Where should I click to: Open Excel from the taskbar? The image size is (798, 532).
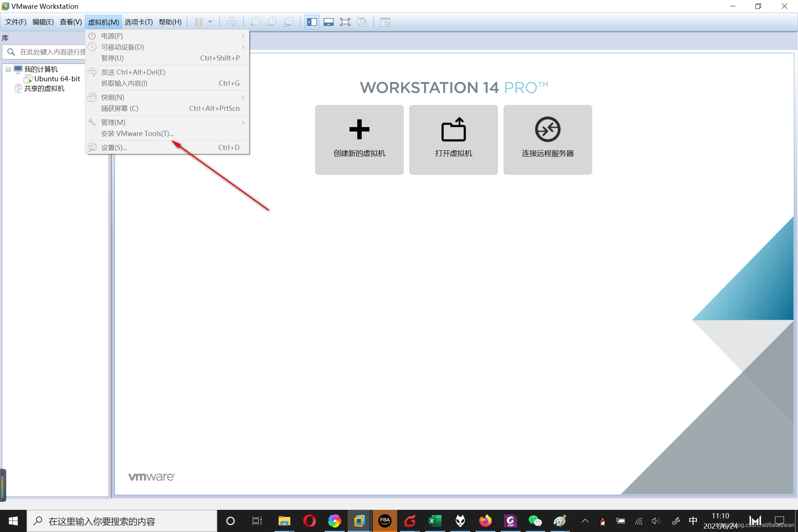coord(435,521)
